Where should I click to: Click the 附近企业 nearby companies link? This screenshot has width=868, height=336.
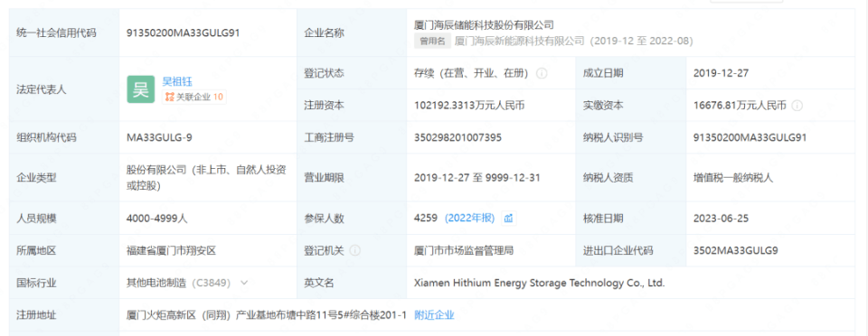tap(435, 315)
